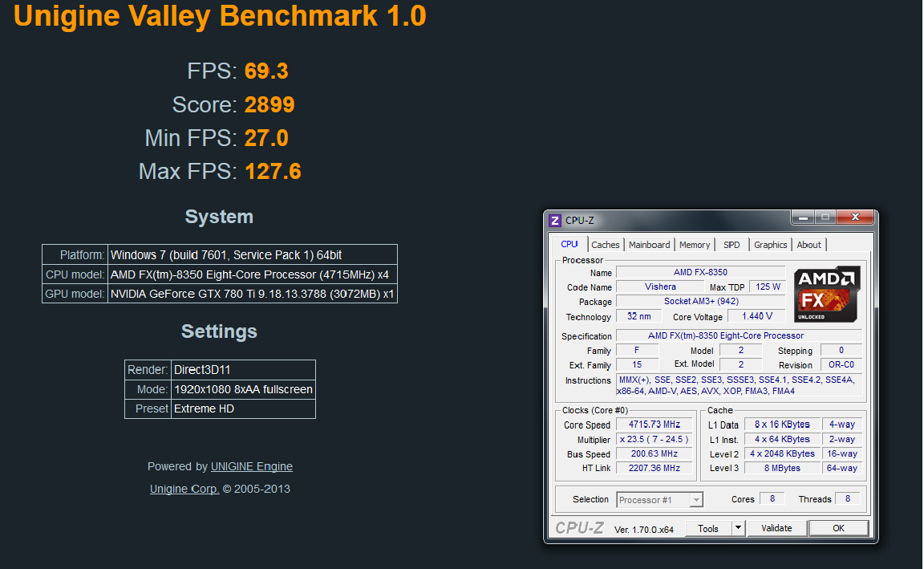924x569 pixels.
Task: Click the CPU-Z purple Z title icon
Action: point(554,221)
